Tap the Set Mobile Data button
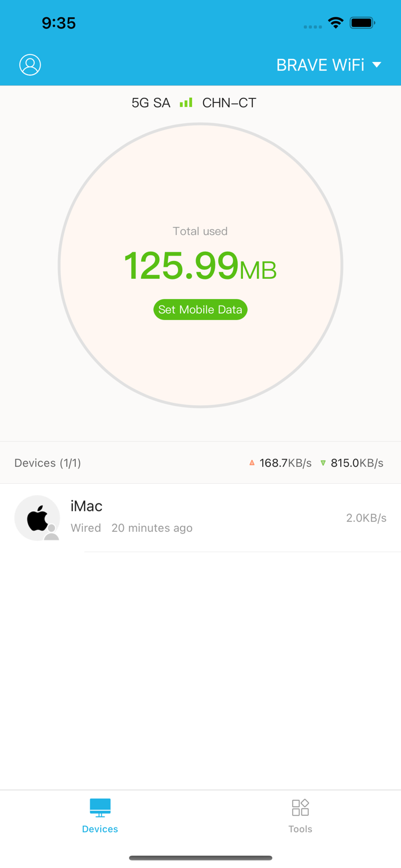The image size is (401, 868). coord(200,310)
